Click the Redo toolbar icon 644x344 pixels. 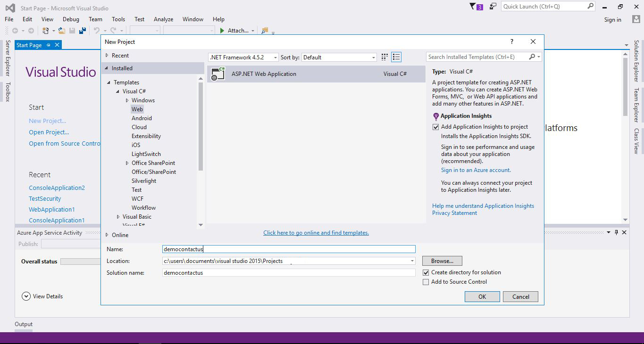coord(113,31)
